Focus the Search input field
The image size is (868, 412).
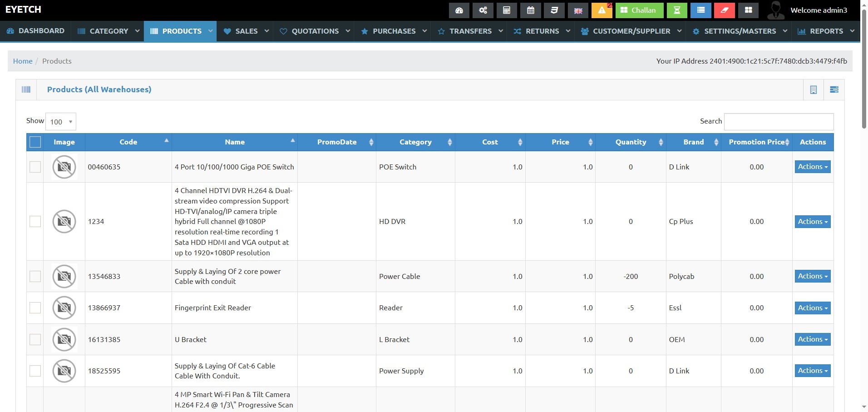click(x=779, y=121)
